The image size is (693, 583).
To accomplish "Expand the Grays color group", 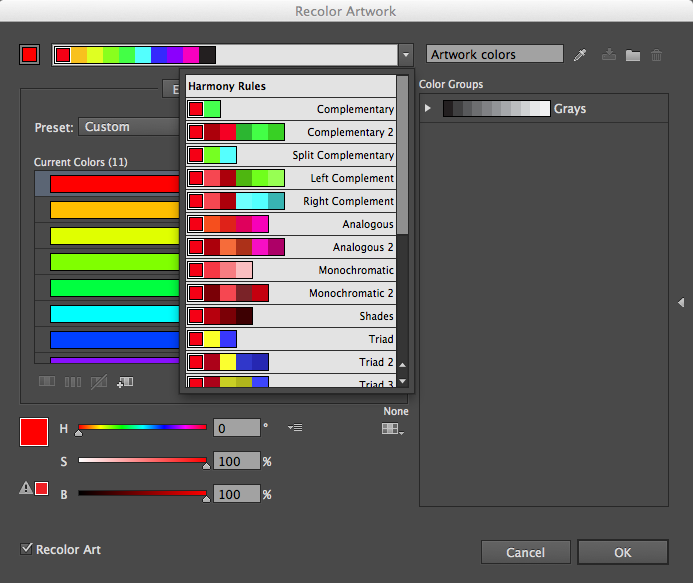I will pyautogui.click(x=427, y=108).
